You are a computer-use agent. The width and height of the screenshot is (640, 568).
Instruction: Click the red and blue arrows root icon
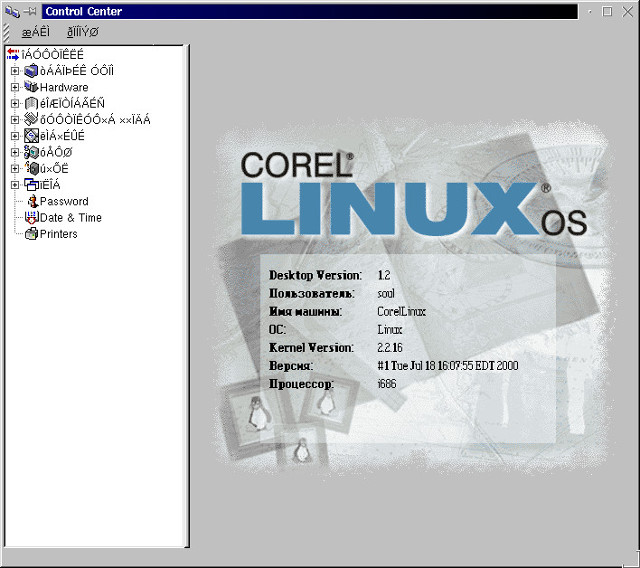pyautogui.click(x=13, y=54)
